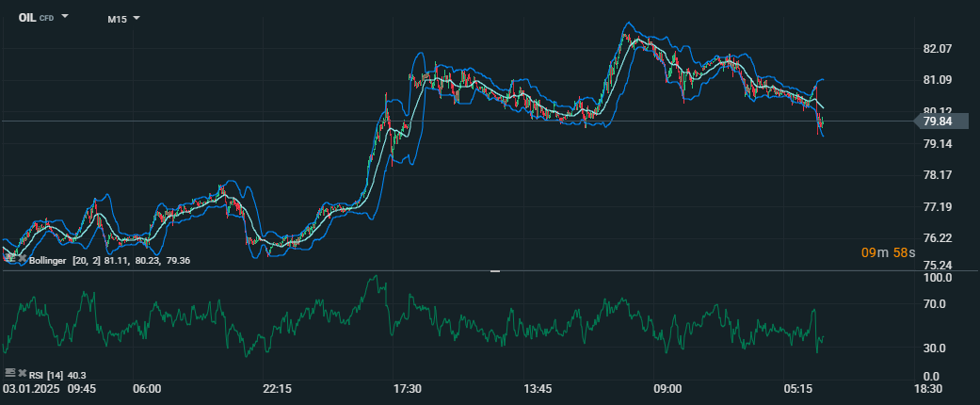Click the 30.0 RSI scale level
Viewport: 980px width, 405px height.
point(935,348)
